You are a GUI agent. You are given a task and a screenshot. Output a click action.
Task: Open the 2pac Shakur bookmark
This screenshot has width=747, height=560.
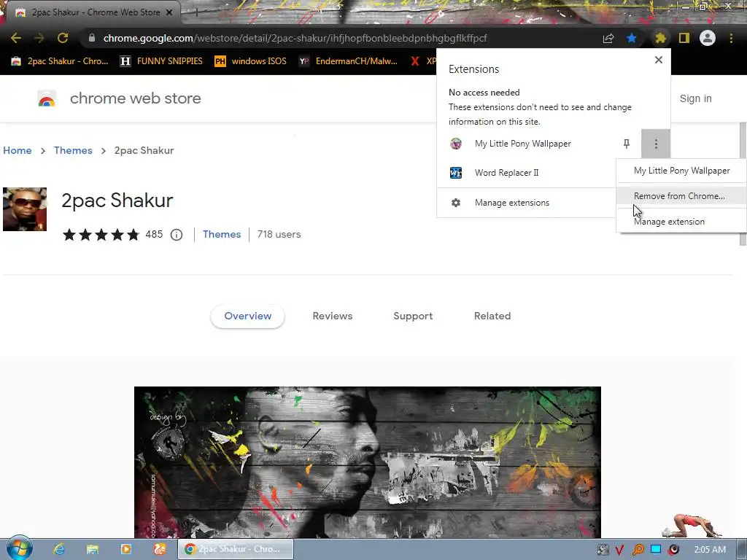point(60,61)
